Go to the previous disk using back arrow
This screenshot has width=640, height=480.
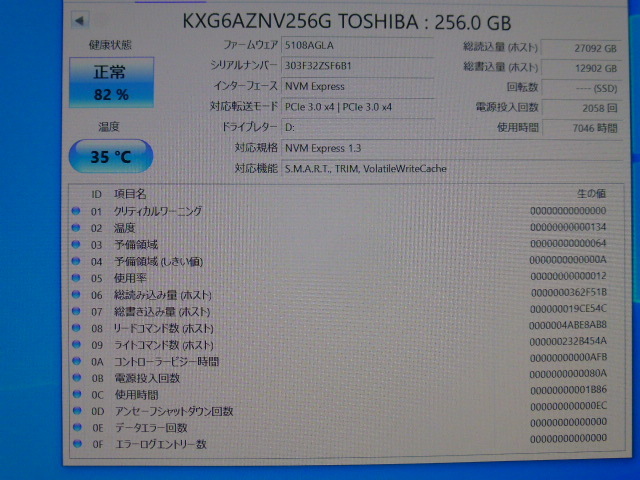pyautogui.click(x=80, y=20)
